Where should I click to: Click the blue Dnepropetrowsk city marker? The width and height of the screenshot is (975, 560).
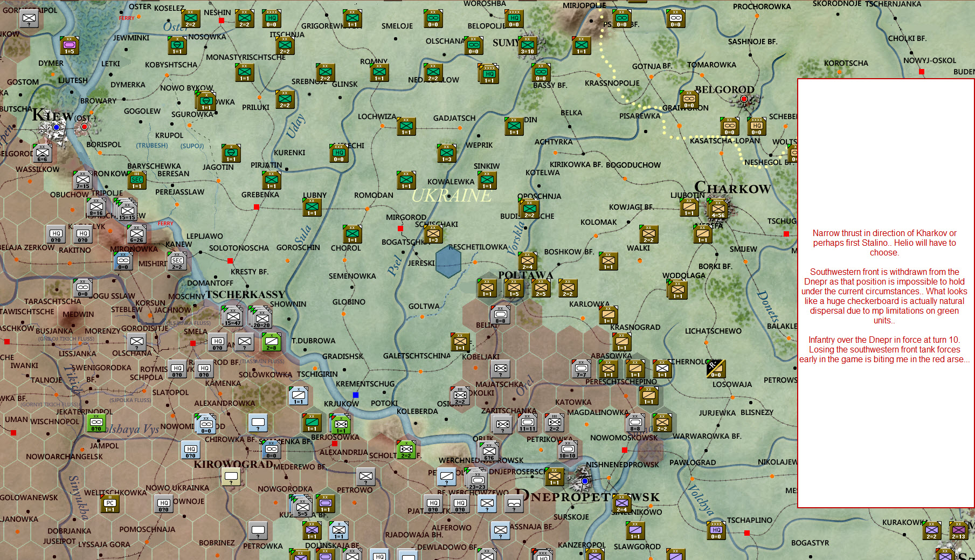pyautogui.click(x=585, y=481)
